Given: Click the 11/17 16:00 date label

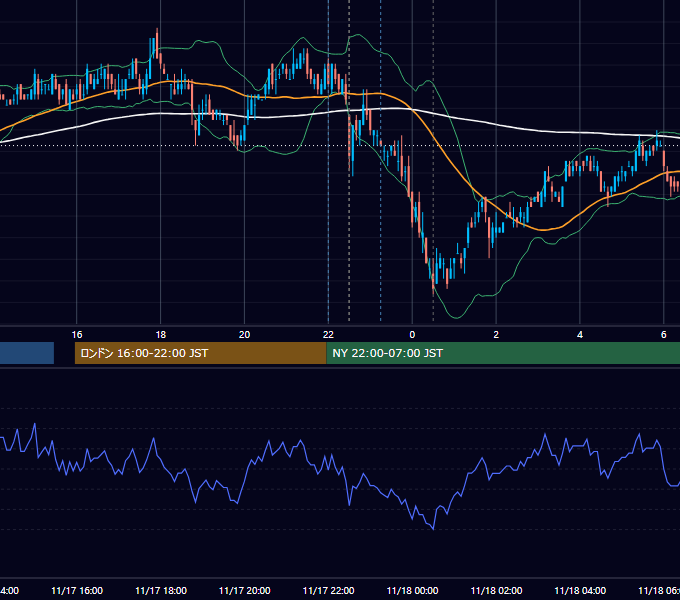Looking at the screenshot, I should [77, 590].
